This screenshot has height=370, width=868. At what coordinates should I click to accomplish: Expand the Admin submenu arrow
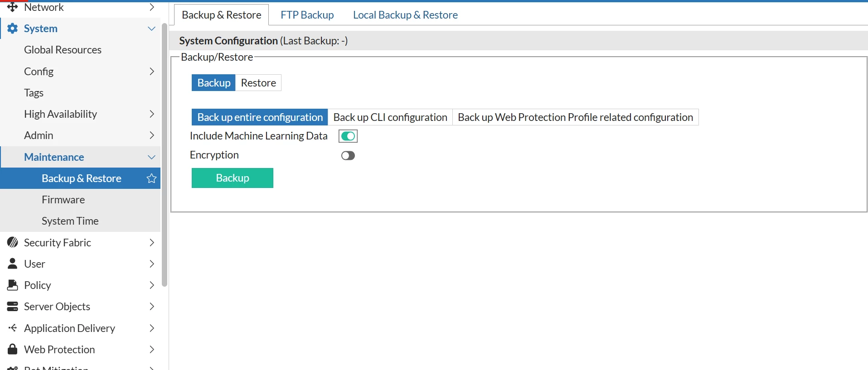152,135
